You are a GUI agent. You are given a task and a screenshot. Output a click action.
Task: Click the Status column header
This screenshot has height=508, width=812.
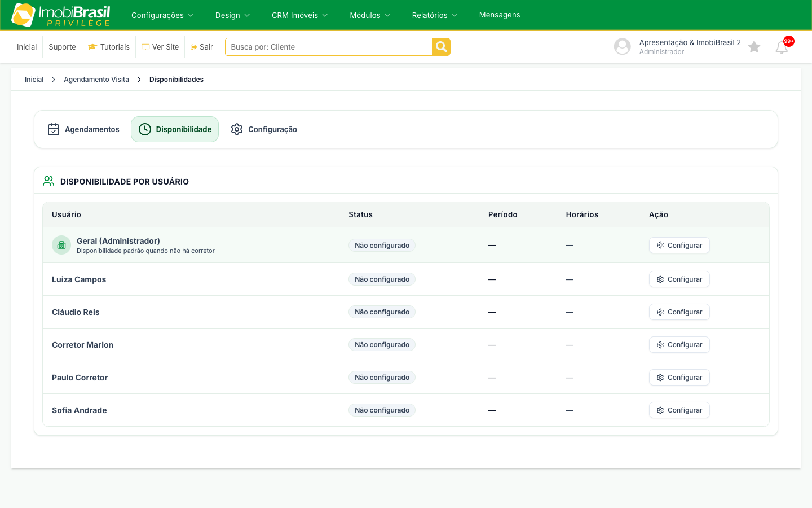click(360, 214)
